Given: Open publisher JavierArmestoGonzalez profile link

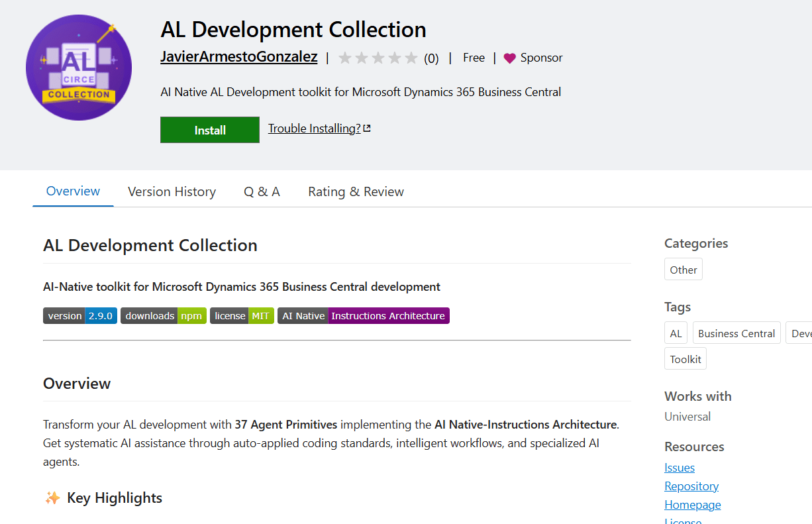Looking at the screenshot, I should (239, 57).
